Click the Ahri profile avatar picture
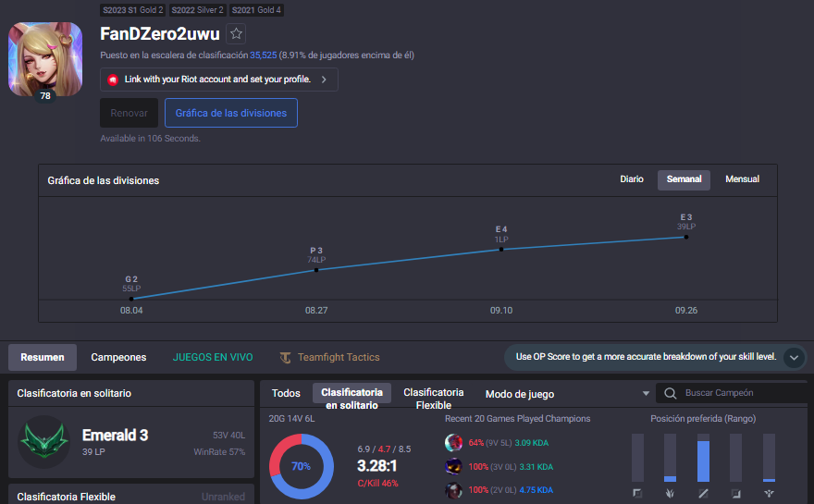 pos(45,59)
